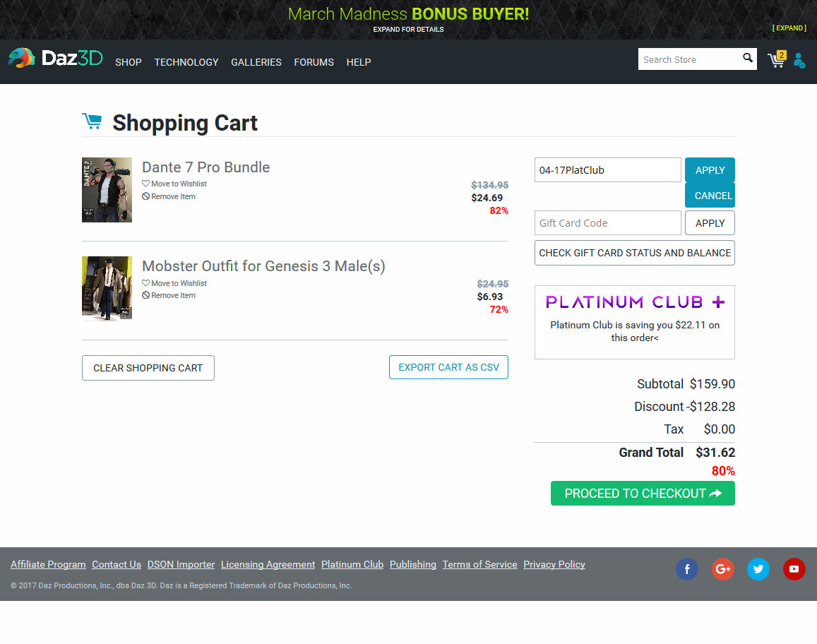Open Contact Us link
This screenshot has width=817, height=644.
(117, 564)
